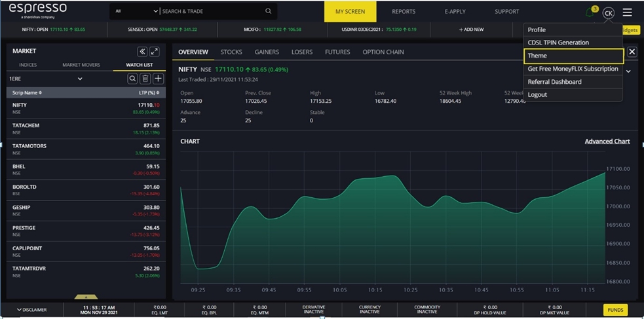
Task: Select the Watch List tab
Action: click(x=140, y=65)
